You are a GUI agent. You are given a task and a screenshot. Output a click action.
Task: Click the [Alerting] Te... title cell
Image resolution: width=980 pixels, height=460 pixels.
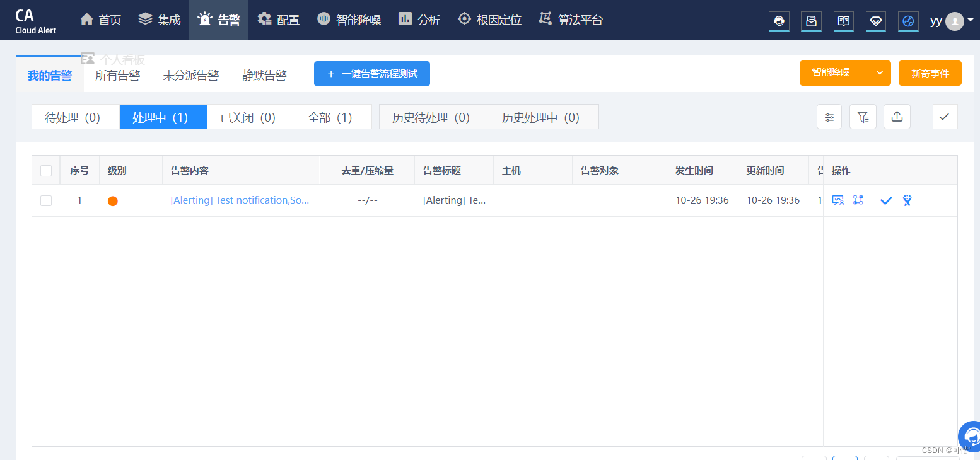click(x=455, y=200)
